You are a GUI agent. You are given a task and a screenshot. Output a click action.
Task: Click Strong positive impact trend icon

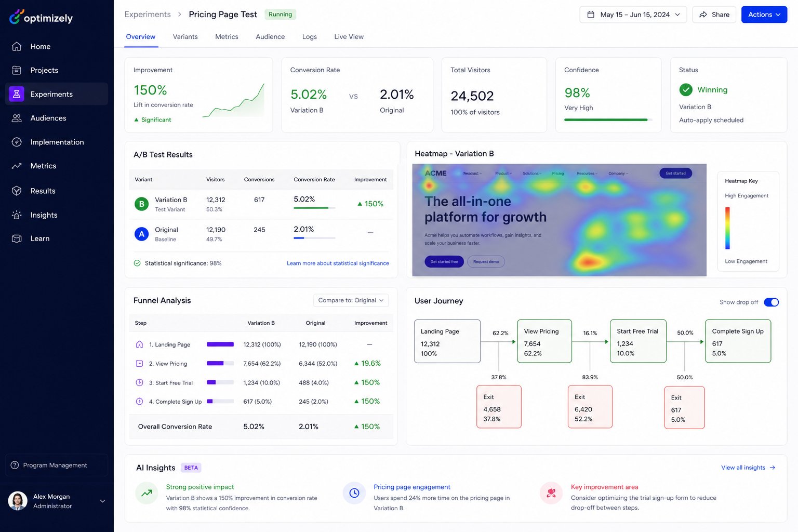147,493
